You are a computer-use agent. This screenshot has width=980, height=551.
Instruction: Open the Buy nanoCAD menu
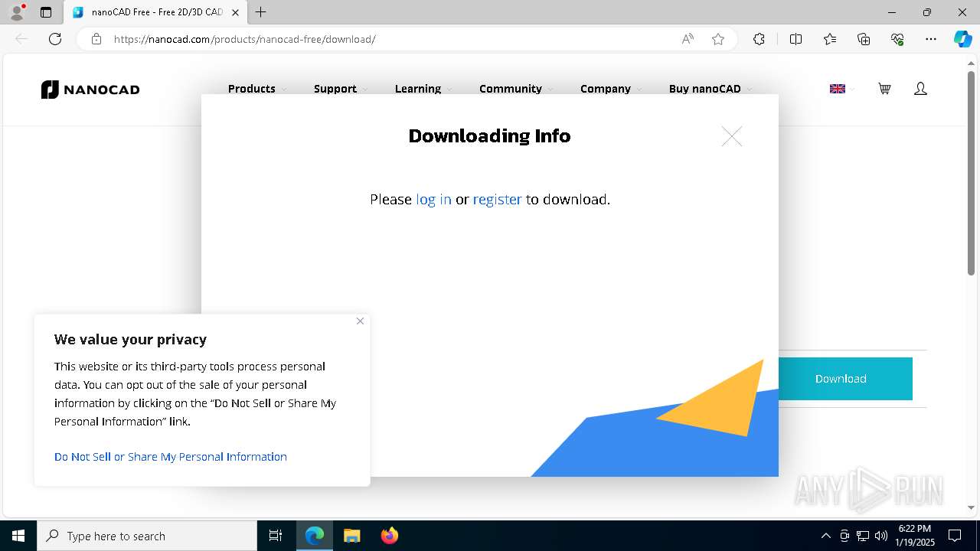[705, 89]
